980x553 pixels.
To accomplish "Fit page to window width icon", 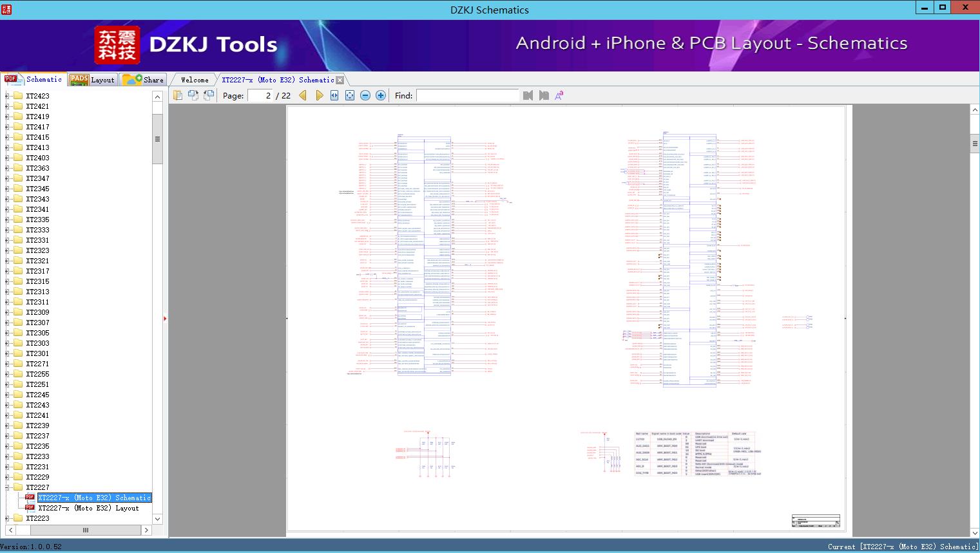I will coord(334,95).
